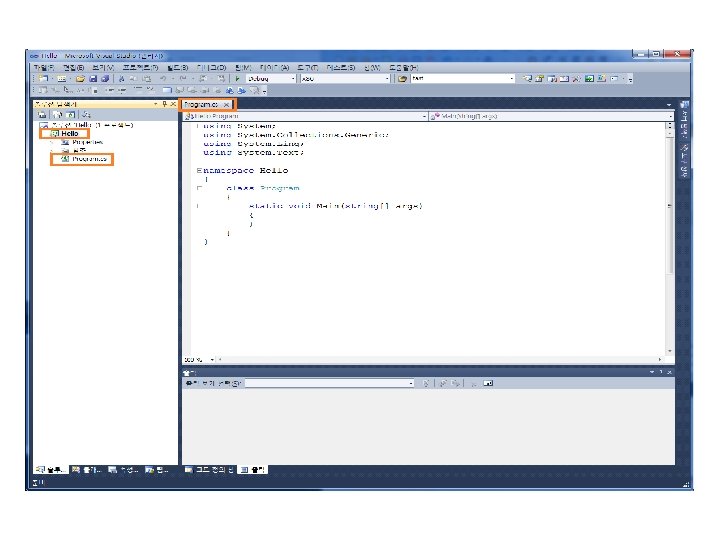Click the Save floppy disk icon

click(93, 79)
